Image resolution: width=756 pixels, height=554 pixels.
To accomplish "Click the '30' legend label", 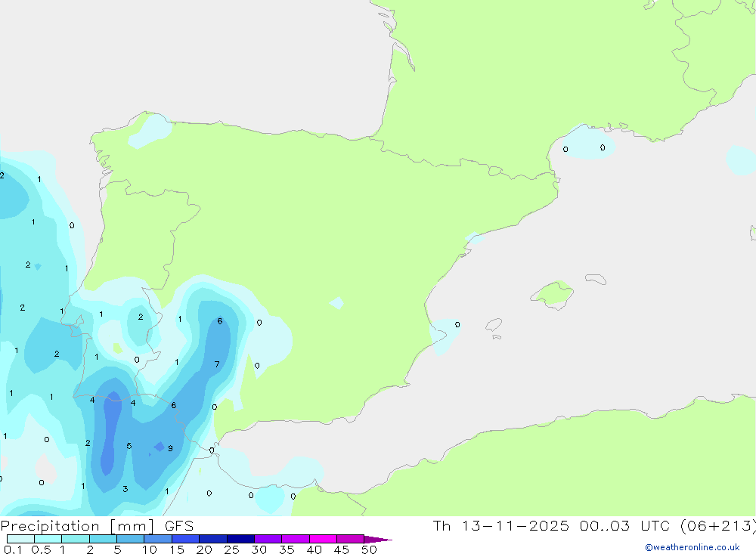I will coord(259,549).
